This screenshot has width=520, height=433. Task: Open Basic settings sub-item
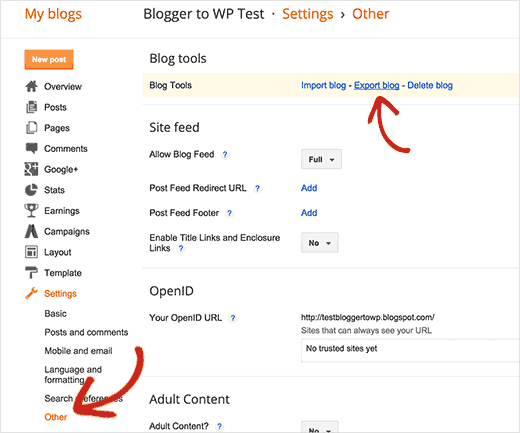[55, 314]
